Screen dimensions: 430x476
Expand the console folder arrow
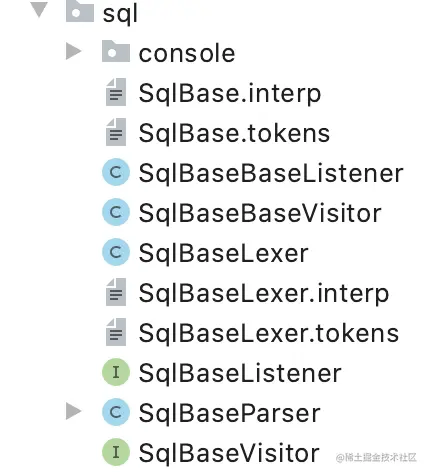pyautogui.click(x=74, y=51)
